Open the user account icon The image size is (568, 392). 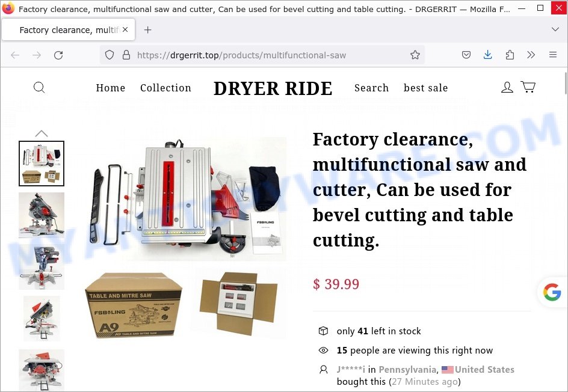pos(507,87)
